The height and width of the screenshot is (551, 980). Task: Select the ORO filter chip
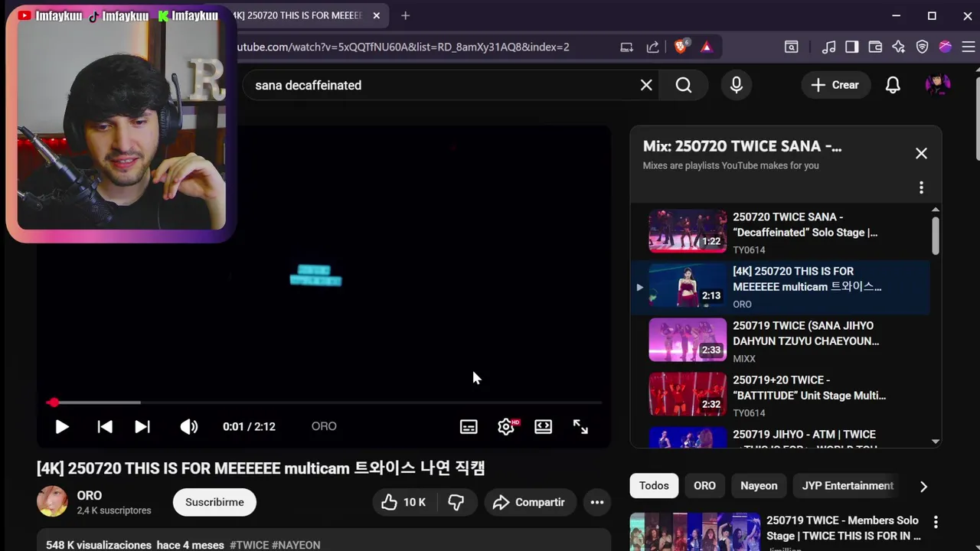click(704, 486)
